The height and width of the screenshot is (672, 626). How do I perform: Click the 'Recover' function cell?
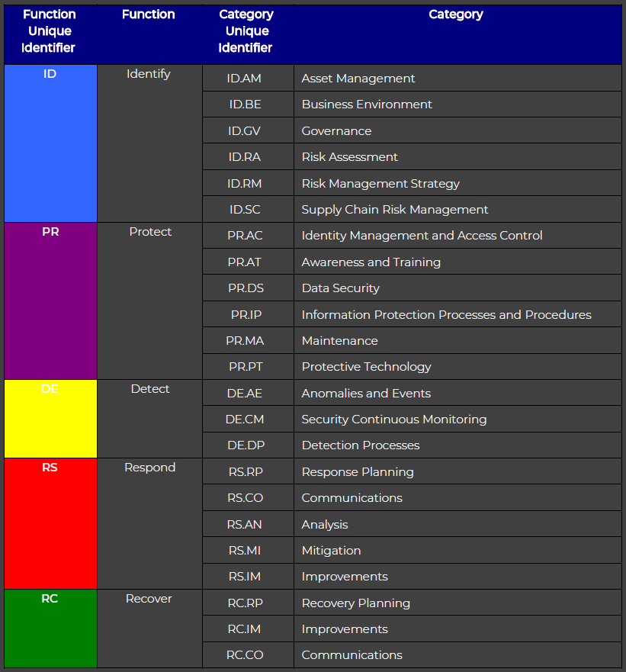[149, 629]
